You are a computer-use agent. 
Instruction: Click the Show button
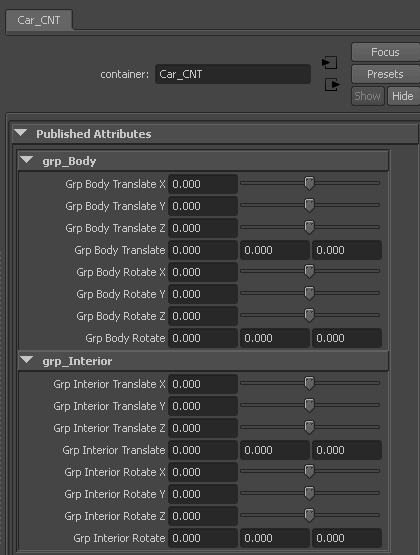(368, 96)
